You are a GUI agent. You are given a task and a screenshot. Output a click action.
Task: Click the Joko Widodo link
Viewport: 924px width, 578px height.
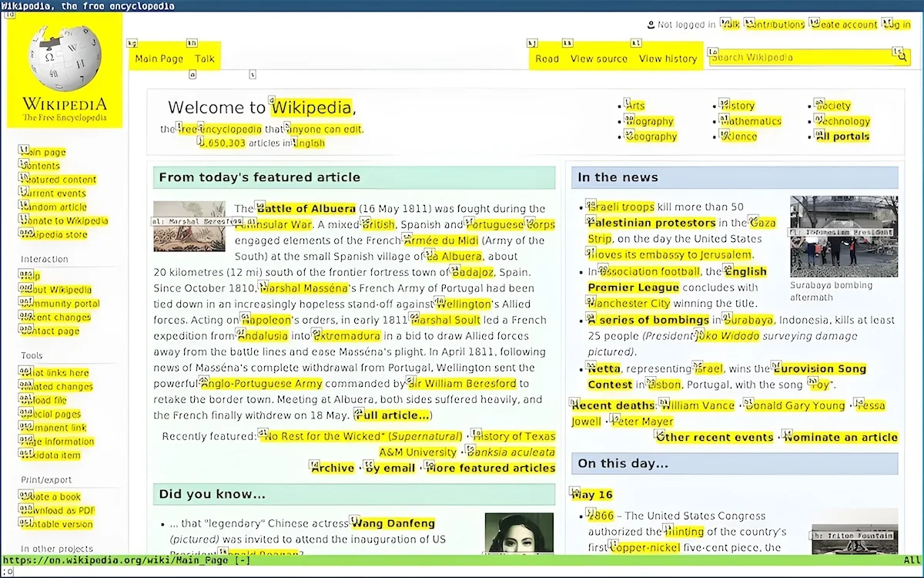[727, 336]
